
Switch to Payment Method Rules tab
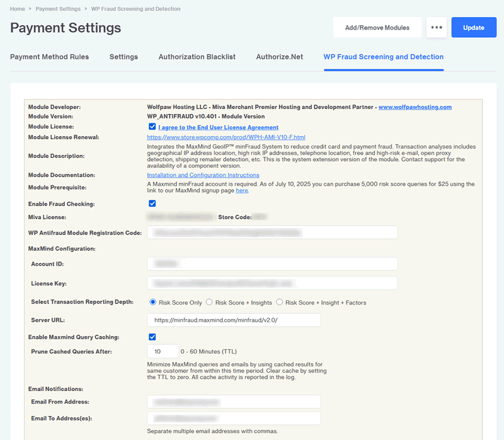point(49,57)
